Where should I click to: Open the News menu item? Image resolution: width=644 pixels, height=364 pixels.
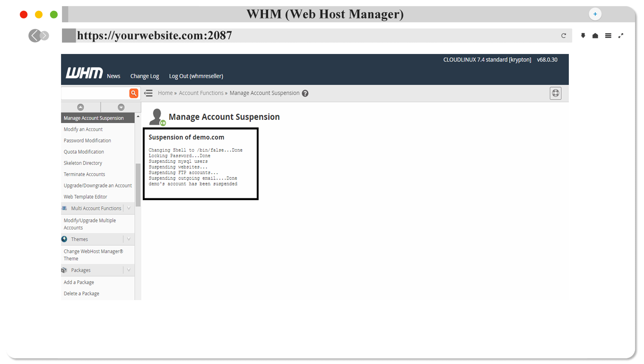pyautogui.click(x=113, y=76)
